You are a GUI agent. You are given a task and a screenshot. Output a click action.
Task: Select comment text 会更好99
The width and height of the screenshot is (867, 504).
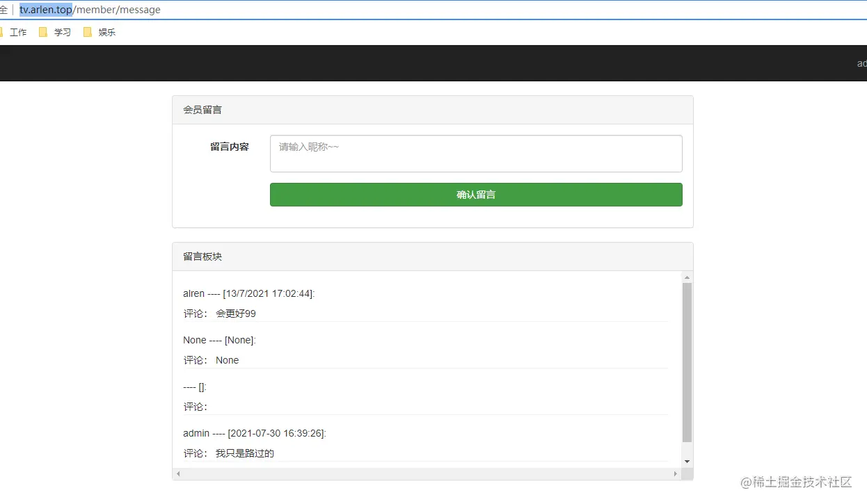236,314
